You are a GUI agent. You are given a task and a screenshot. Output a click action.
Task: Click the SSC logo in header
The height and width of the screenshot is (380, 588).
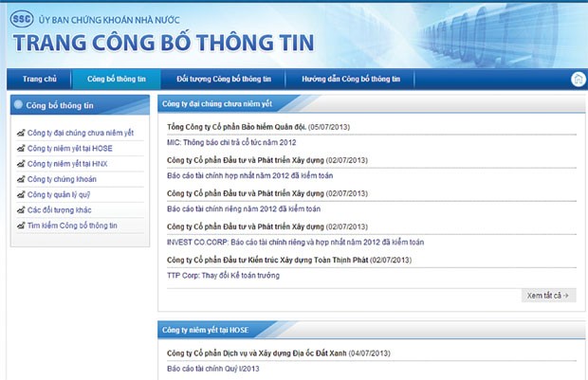point(22,18)
